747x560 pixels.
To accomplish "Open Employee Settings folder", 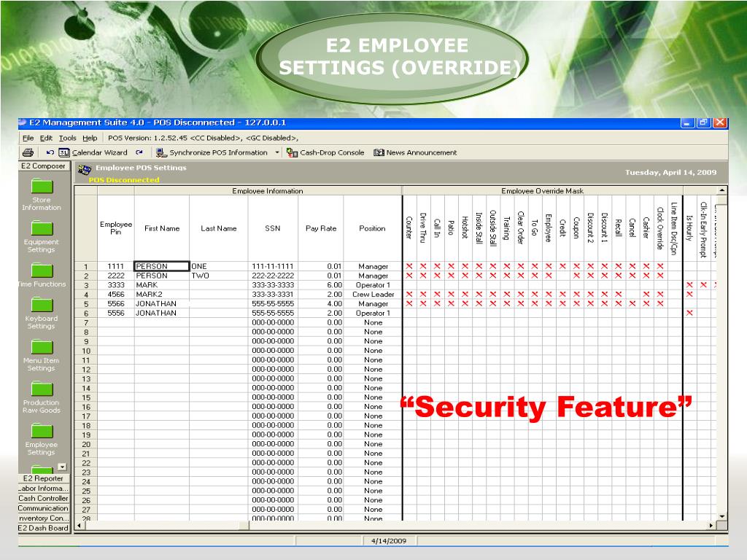I will (x=42, y=439).
